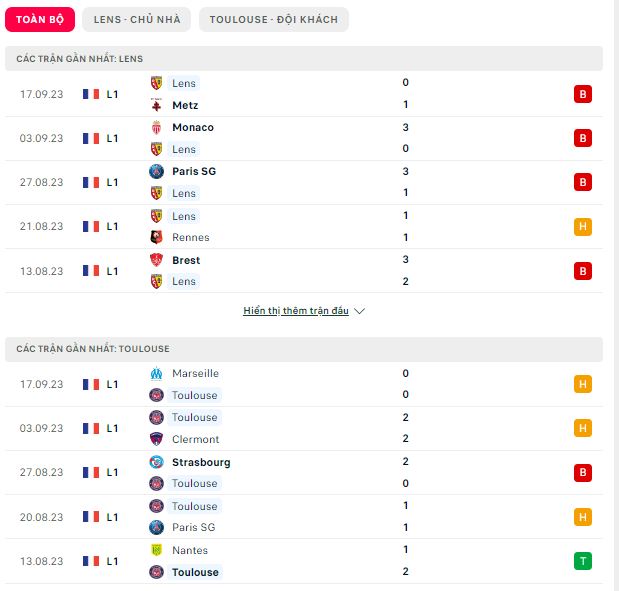619x591 pixels.
Task: Click the green T badge for Nantes vs Toulouse
Action: point(583,561)
